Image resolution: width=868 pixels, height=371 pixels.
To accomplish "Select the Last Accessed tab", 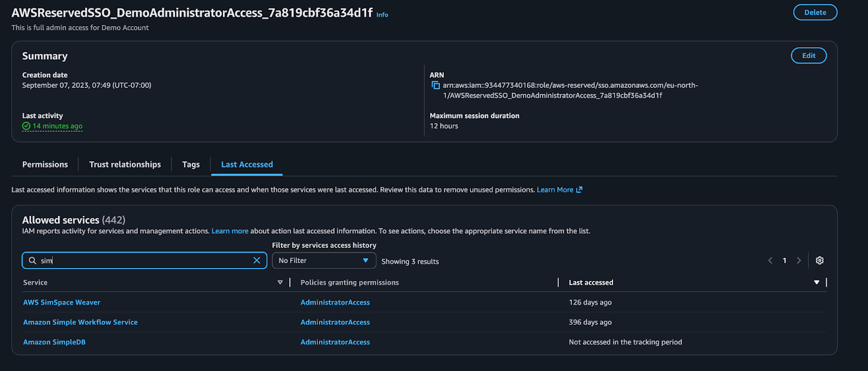I will 247,164.
